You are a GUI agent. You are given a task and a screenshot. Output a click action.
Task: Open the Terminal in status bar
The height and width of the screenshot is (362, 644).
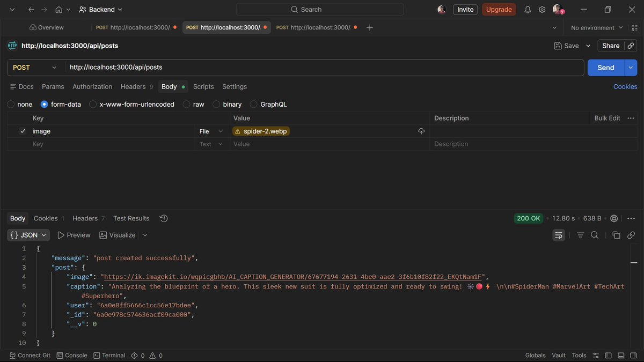click(109, 355)
